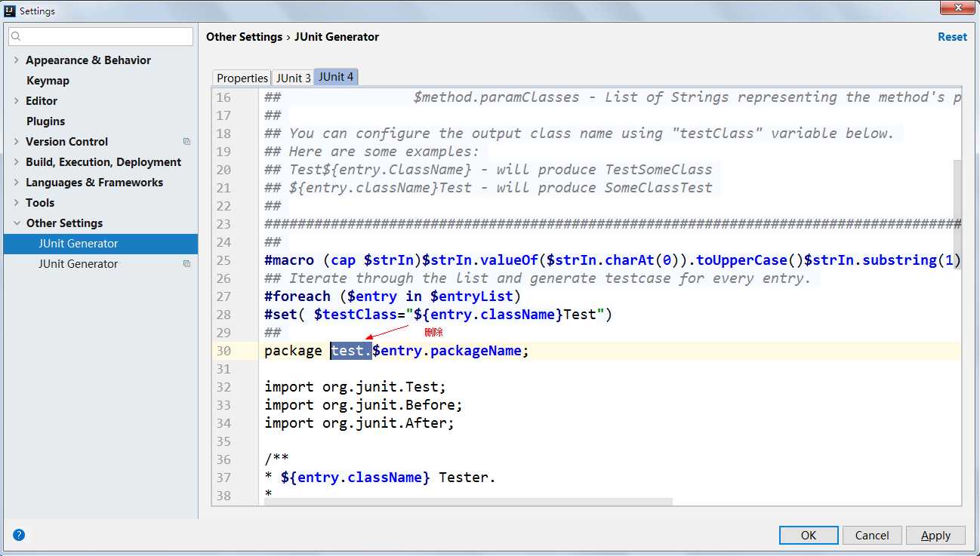Open the Keymap settings page
The width and height of the screenshot is (980, 556).
pos(48,81)
